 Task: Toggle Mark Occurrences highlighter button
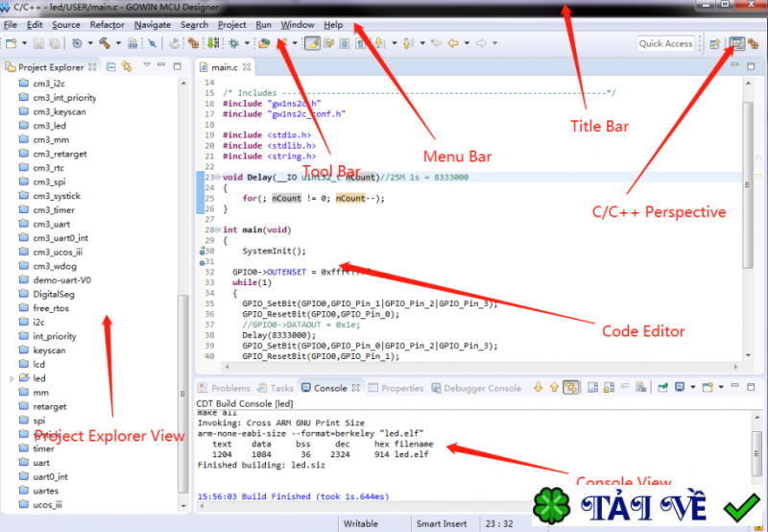tap(312, 43)
